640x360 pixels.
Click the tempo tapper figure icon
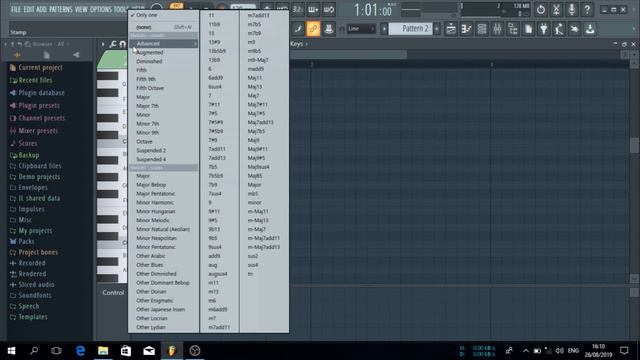click(x=559, y=29)
